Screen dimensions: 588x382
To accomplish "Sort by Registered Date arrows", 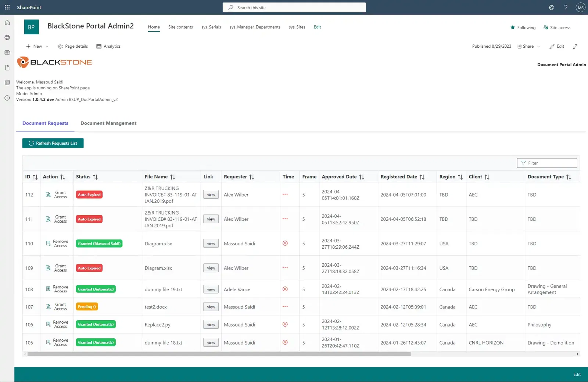I will click(x=422, y=177).
